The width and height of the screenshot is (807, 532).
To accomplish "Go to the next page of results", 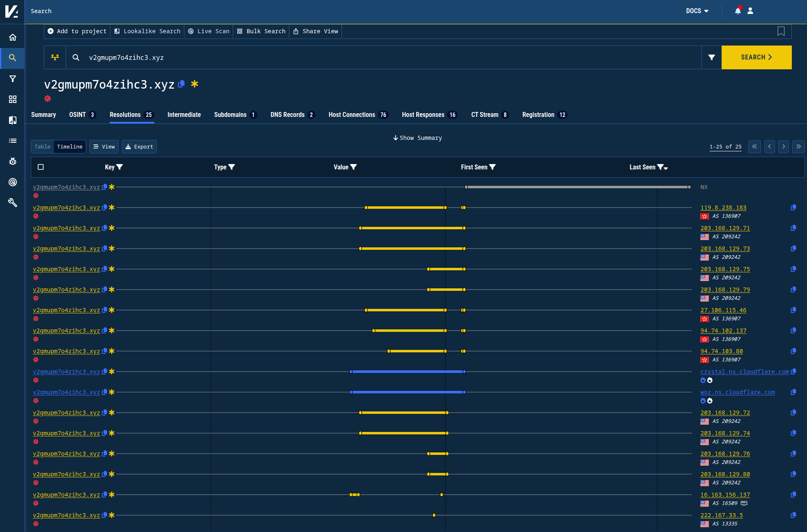I will click(x=784, y=146).
